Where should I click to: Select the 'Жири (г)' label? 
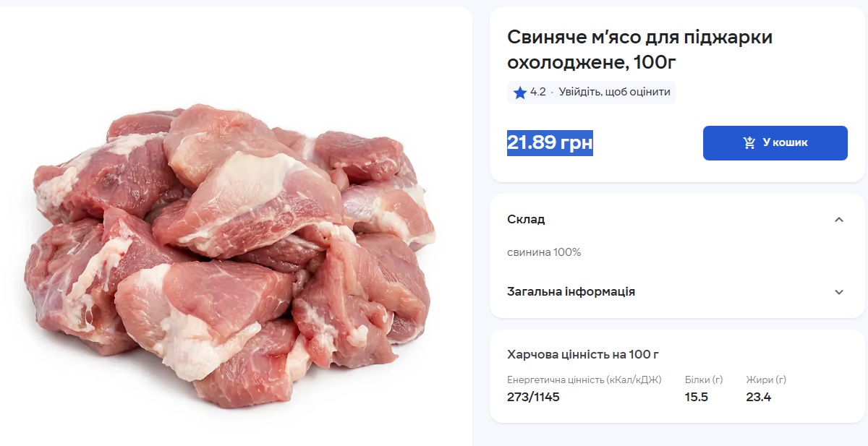tap(765, 379)
